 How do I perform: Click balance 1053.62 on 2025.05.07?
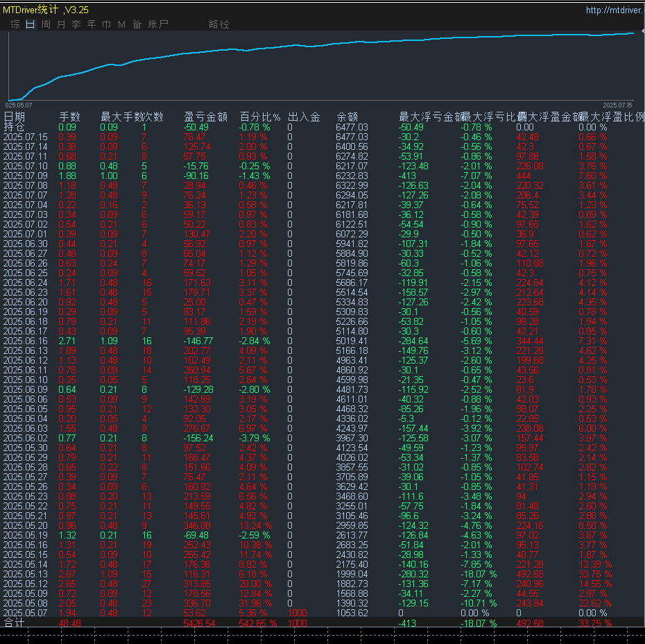(x=352, y=613)
